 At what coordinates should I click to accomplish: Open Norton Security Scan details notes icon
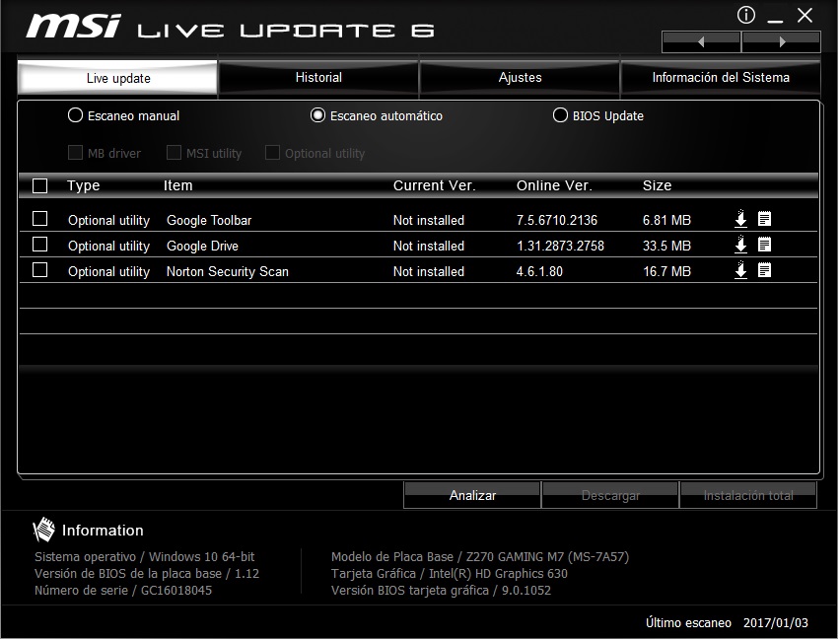point(764,270)
